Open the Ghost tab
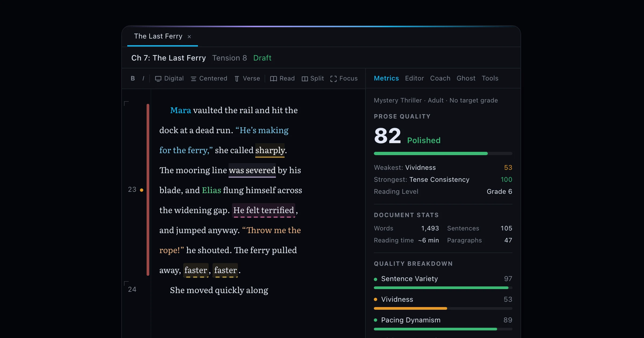 coord(466,78)
